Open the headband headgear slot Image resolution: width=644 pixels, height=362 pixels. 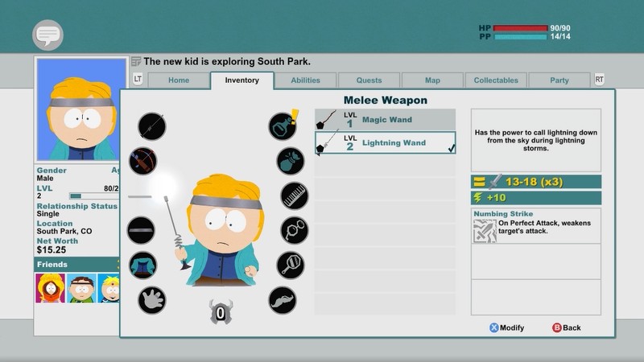point(141,230)
